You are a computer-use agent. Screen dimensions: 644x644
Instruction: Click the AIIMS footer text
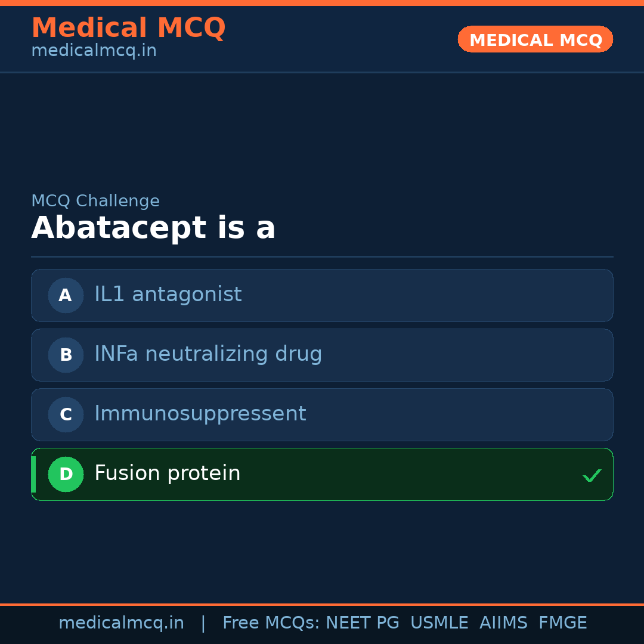(504, 623)
